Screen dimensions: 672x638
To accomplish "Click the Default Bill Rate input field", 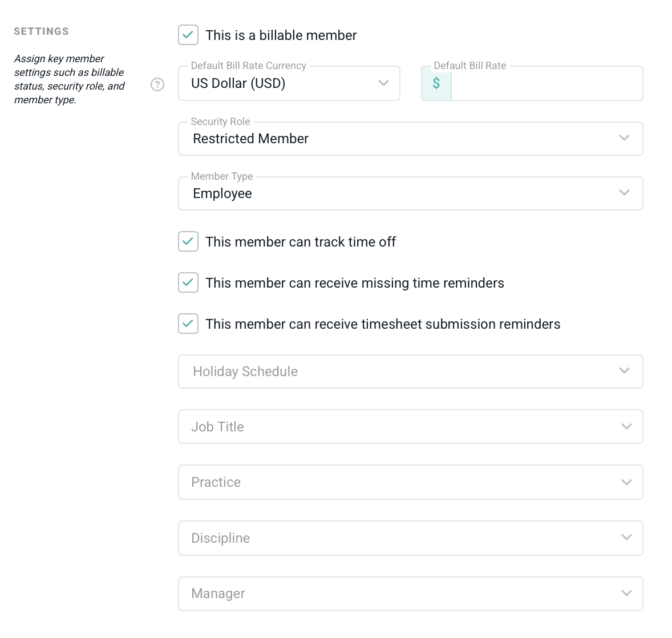I will click(x=546, y=83).
